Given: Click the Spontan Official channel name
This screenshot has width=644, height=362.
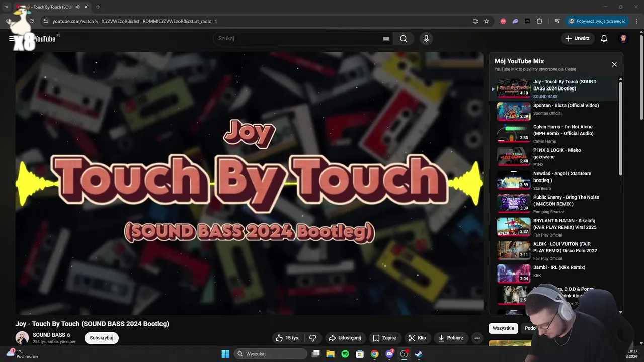Looking at the screenshot, I should (547, 113).
